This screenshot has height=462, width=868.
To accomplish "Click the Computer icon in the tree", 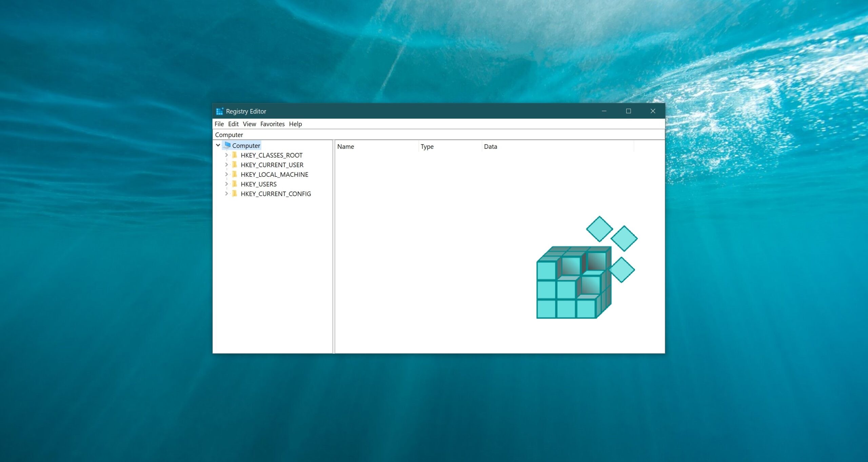I will pos(228,145).
